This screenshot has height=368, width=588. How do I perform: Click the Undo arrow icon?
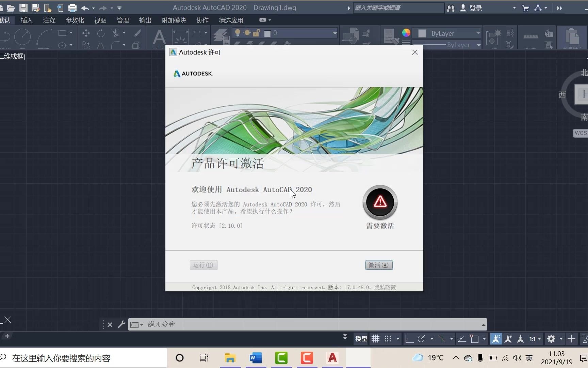point(85,8)
